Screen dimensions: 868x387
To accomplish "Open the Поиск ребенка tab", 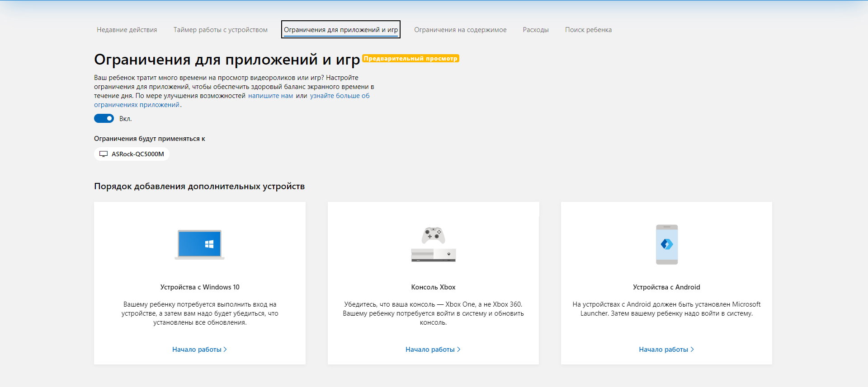I will pos(588,30).
